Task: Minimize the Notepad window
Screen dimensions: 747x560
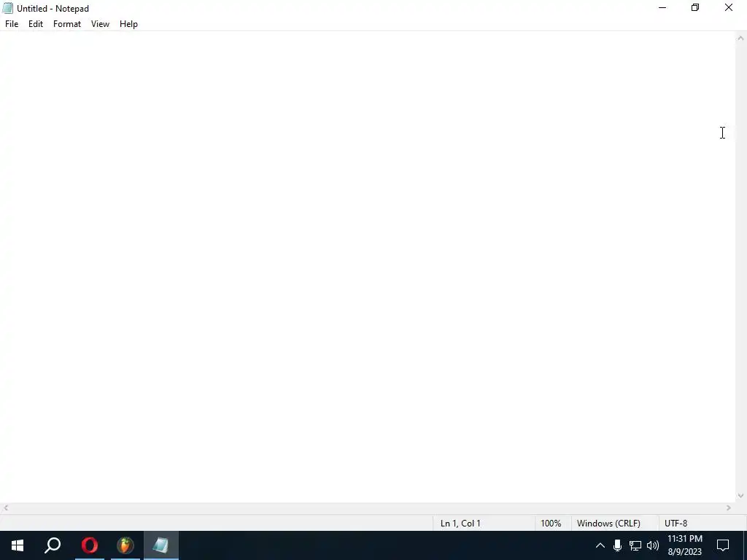Action: point(662,7)
